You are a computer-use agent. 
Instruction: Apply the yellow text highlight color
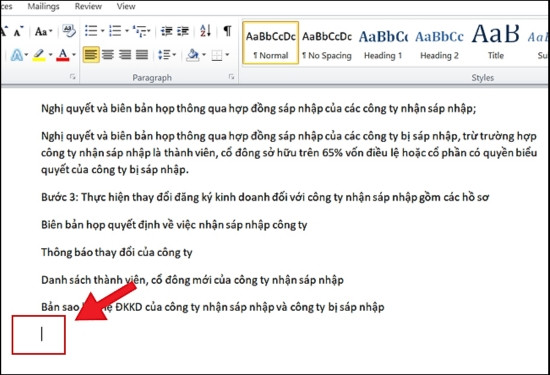[39, 55]
